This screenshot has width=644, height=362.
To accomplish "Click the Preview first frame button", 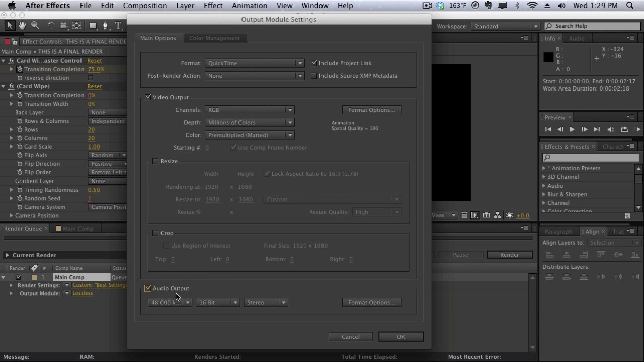I will click(x=548, y=129).
